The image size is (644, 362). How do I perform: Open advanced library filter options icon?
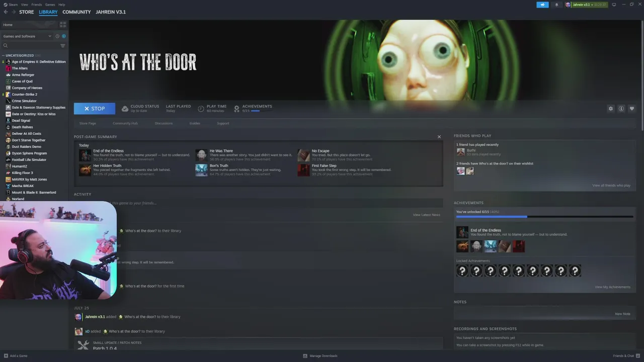[63, 46]
